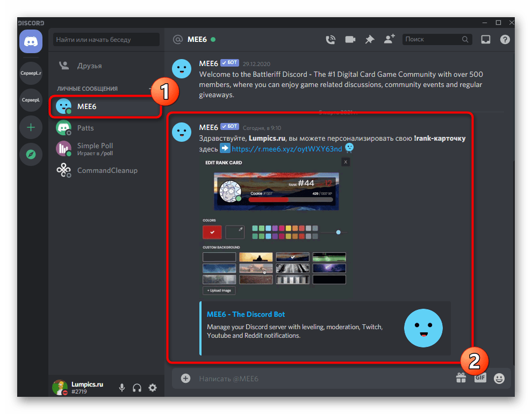The height and width of the screenshot is (414, 532).
Task: Toggle microphone mute
Action: (x=122, y=388)
